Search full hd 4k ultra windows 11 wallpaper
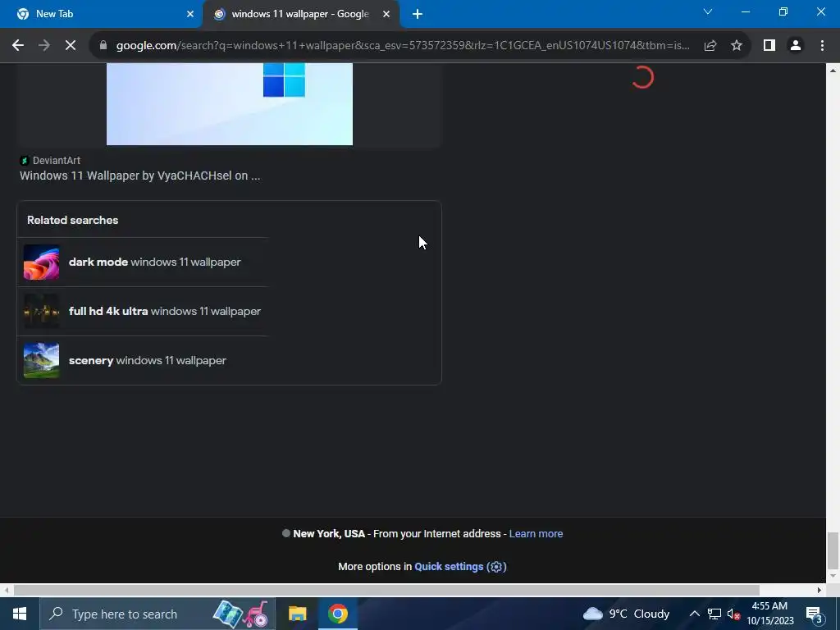The height and width of the screenshot is (630, 840). [x=143, y=311]
